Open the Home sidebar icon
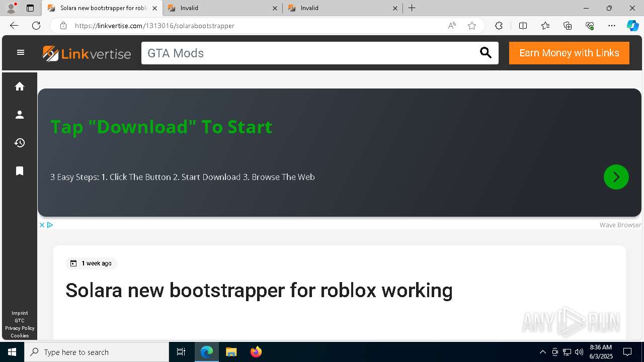644x362 pixels. 20,86
